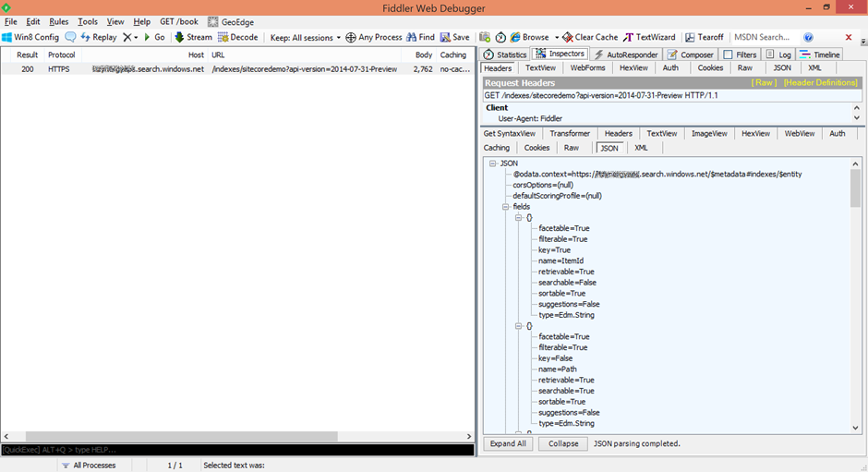Click the sessions list horizontal scrollbar
Image resolution: width=868 pixels, height=472 pixels.
coord(182,437)
